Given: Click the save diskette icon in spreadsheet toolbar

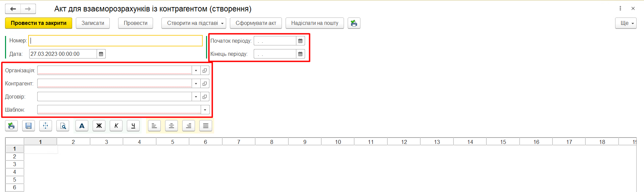Looking at the screenshot, I should 29,126.
